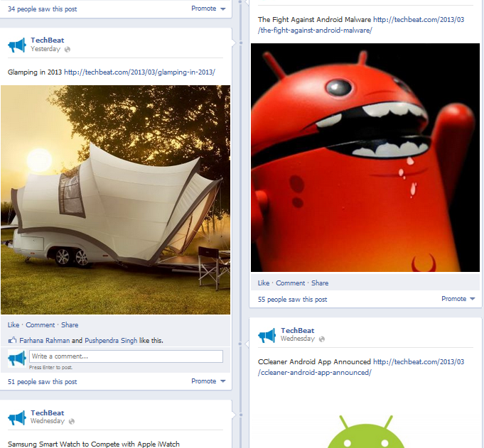Screen dimensions: 484x448
Task: Click thumbs-up icon beside Farhana Rahman
Action: click(12, 340)
